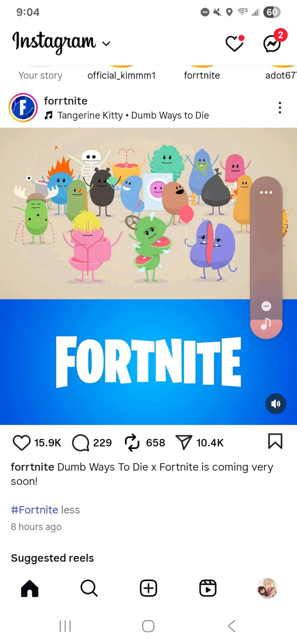The height and width of the screenshot is (644, 297).
Task: Tap music note on floating overlay
Action: (x=266, y=324)
